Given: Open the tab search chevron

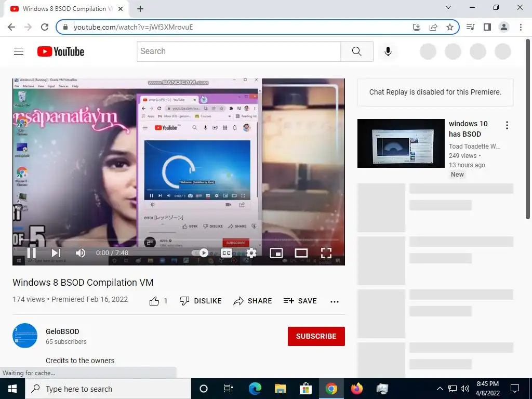Looking at the screenshot, I should pyautogui.click(x=448, y=7).
